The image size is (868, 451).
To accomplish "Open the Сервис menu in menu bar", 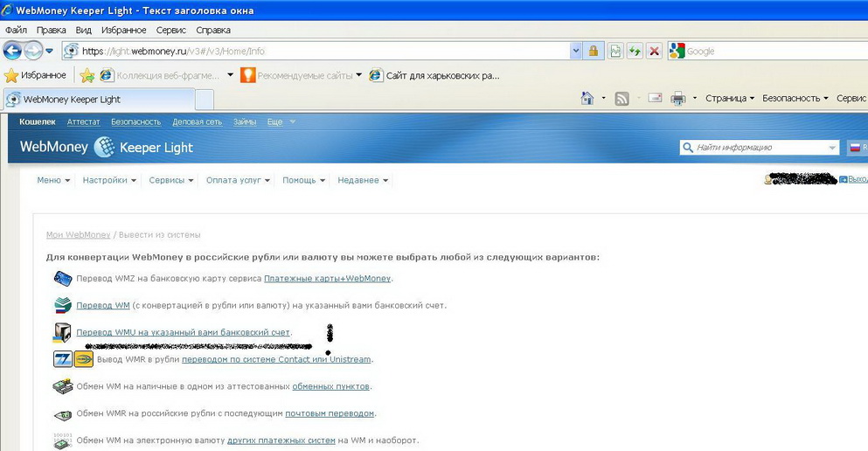I will (170, 30).
